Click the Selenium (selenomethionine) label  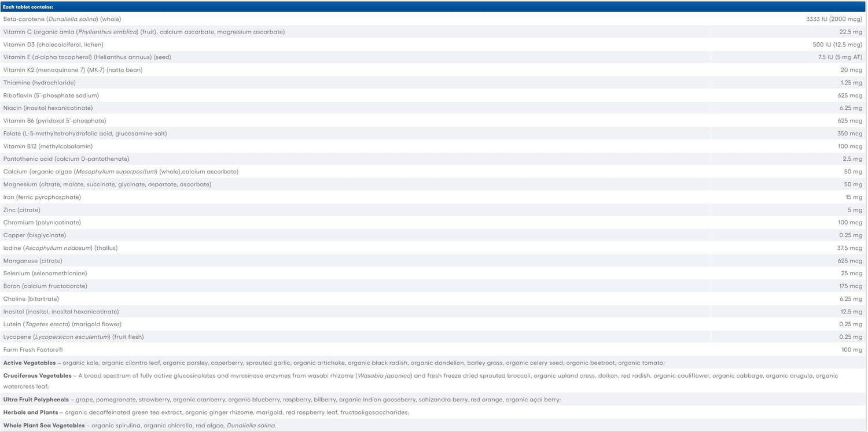point(45,274)
